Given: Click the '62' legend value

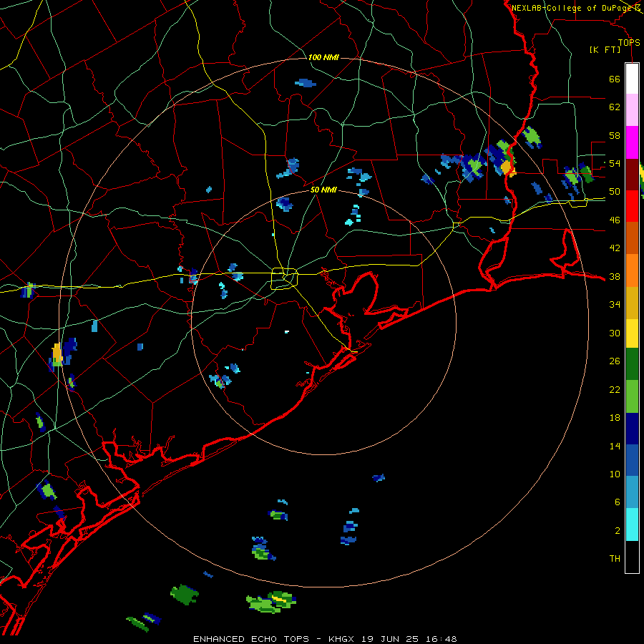Looking at the screenshot, I should pyautogui.click(x=615, y=107).
